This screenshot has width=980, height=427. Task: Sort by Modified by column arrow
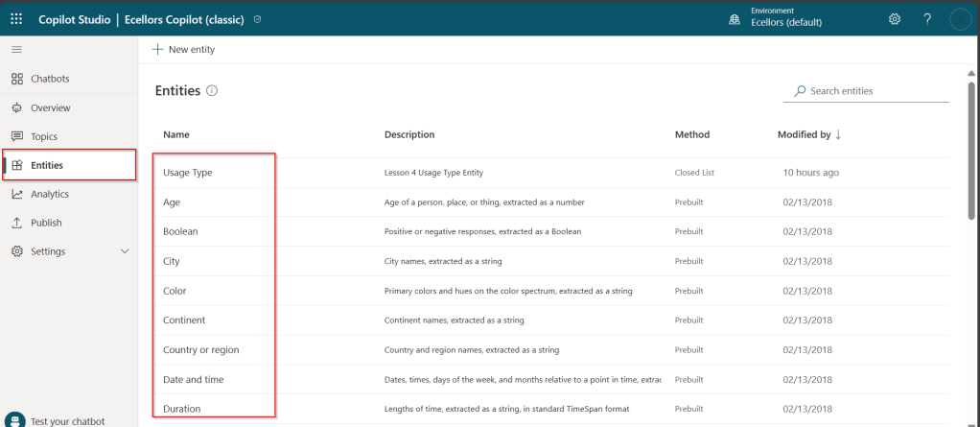click(838, 135)
